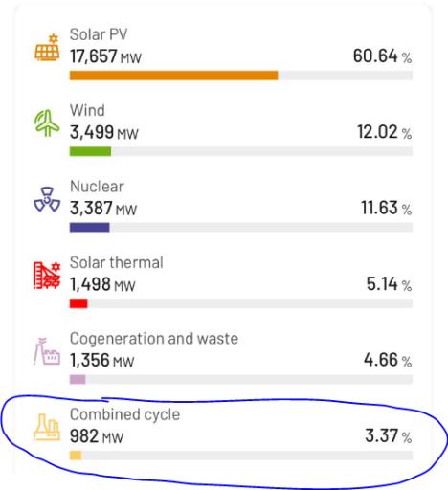Click the red Solar thermal bar
The height and width of the screenshot is (490, 448).
click(x=78, y=303)
